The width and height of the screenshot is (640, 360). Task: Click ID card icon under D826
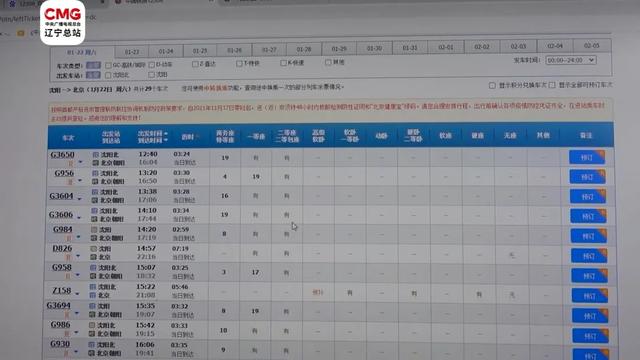68,257
